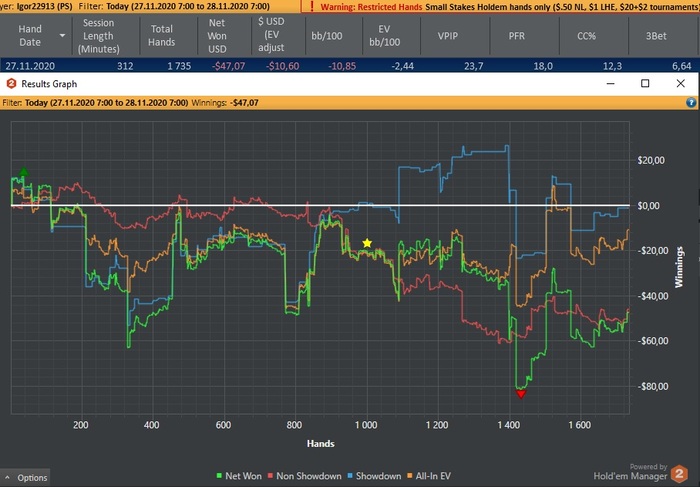Screen dimensions: 700x487
Task: Click session length value 312
Action: click(x=125, y=66)
